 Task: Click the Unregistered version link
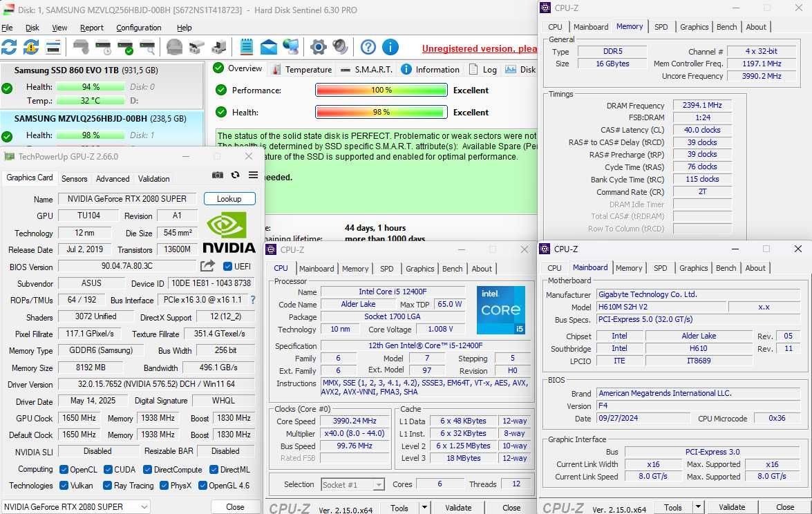point(479,48)
